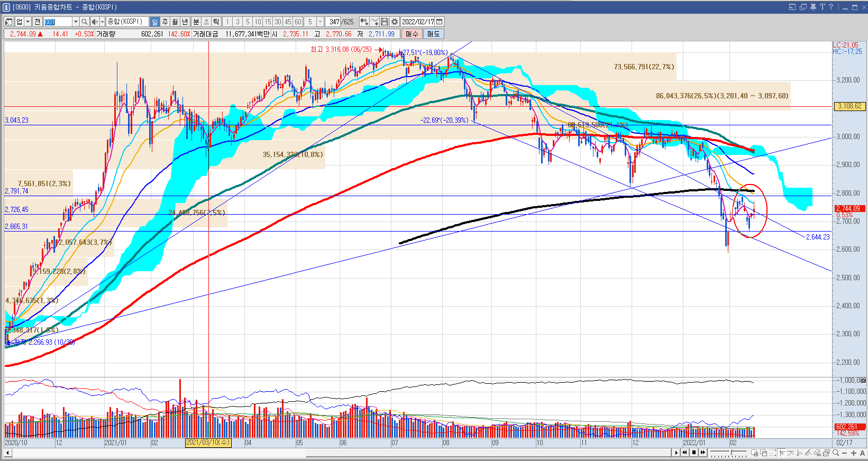Click the overlay windows icon in bottom toolbar
868x461 pixels.
click(763, 453)
